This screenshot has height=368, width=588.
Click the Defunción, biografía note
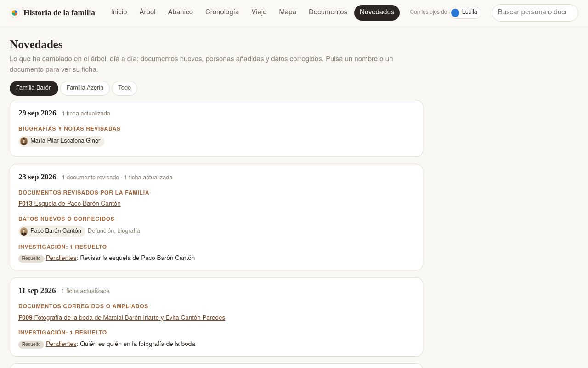point(114,231)
